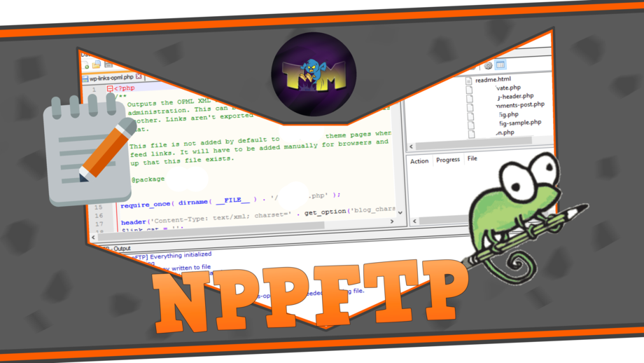Open the NppFTP settings gear icon
This screenshot has width=644, height=363.
coord(488,65)
